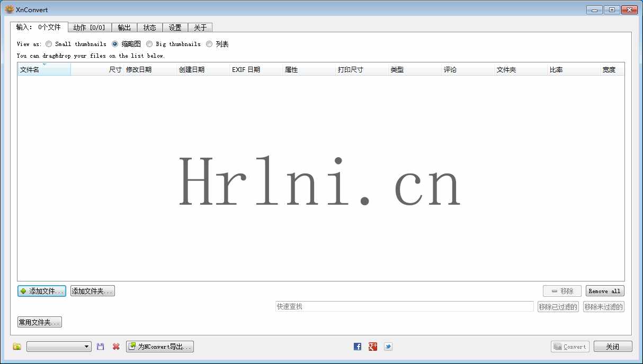Sort by 类型 column header

(x=415, y=69)
